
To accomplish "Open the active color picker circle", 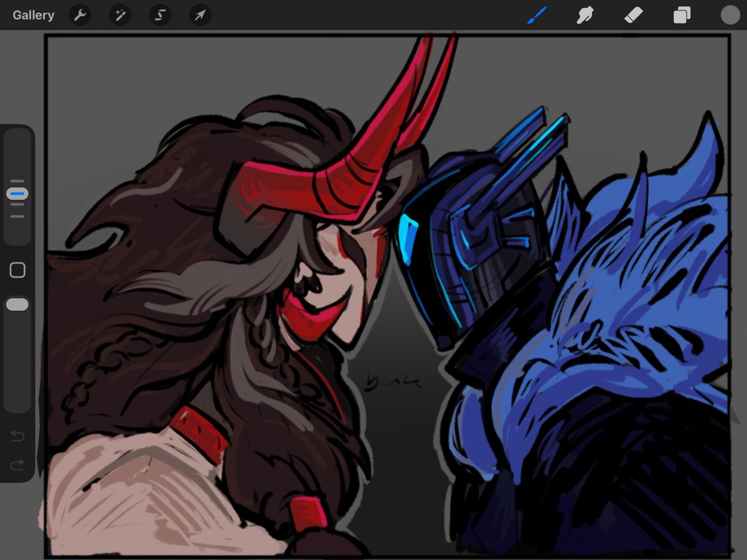I will (x=730, y=15).
